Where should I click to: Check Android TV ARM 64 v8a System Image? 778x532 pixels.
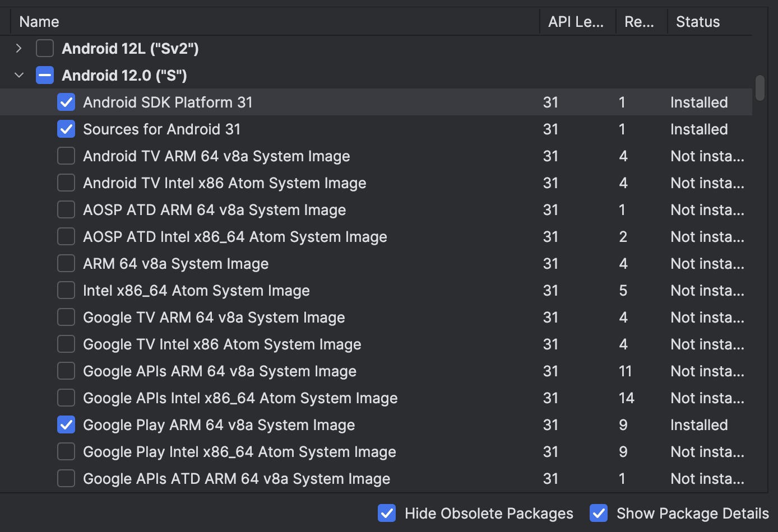(x=66, y=156)
